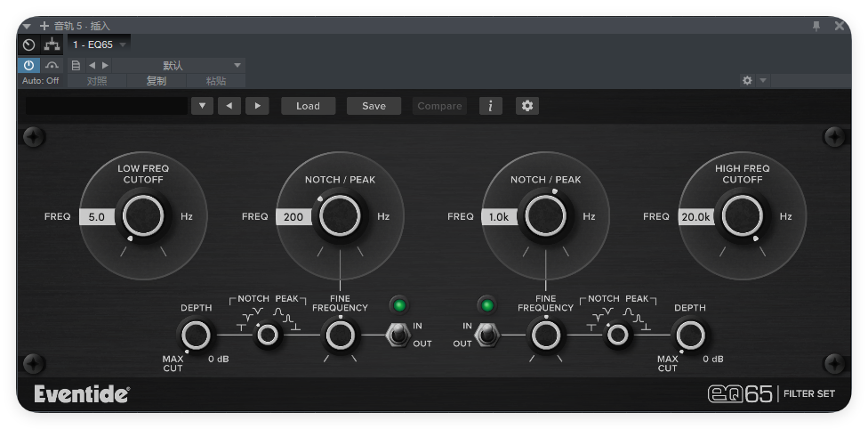Click the right Notch/Peak mode selector knob
Screen dimensions: 868x429
click(617, 336)
